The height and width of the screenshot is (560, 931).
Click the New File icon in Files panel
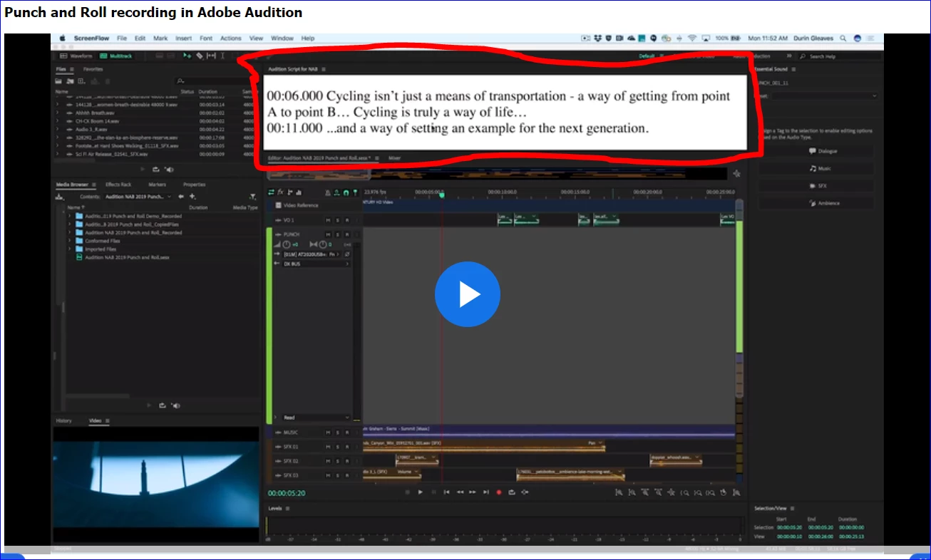click(81, 81)
